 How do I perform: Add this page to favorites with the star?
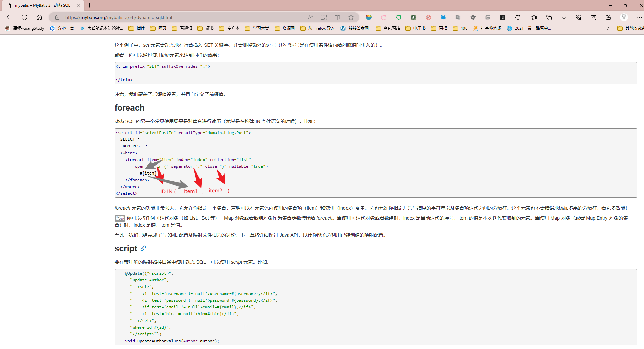click(351, 17)
